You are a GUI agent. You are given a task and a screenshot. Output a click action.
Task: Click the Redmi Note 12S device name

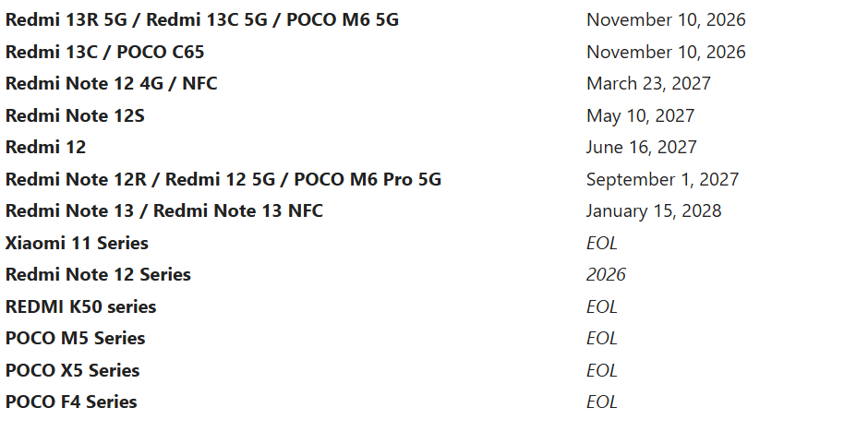[x=75, y=116]
